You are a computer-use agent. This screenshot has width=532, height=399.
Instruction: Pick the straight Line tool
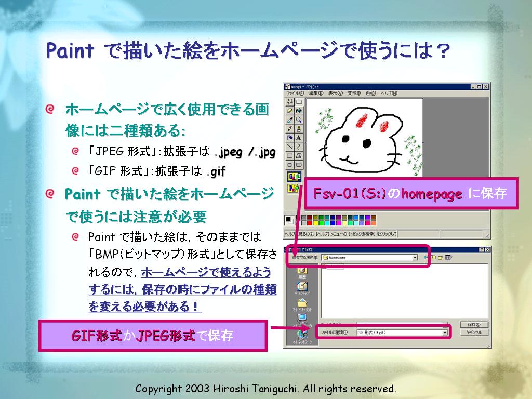point(290,147)
